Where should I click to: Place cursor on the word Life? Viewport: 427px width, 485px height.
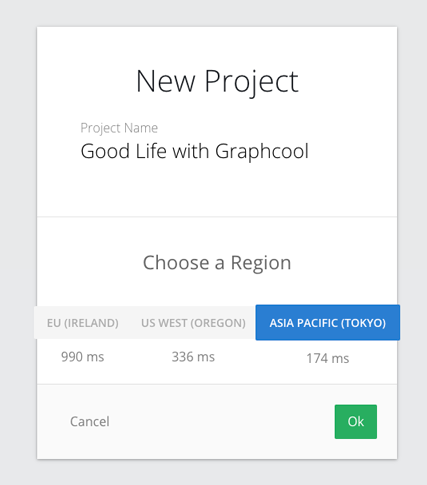pos(151,151)
